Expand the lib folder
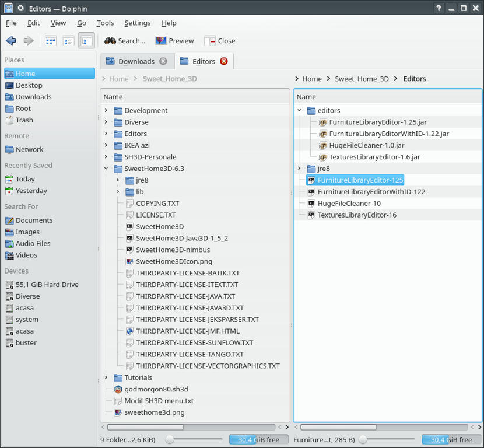Viewport: 484px width, 448px height. [118, 192]
